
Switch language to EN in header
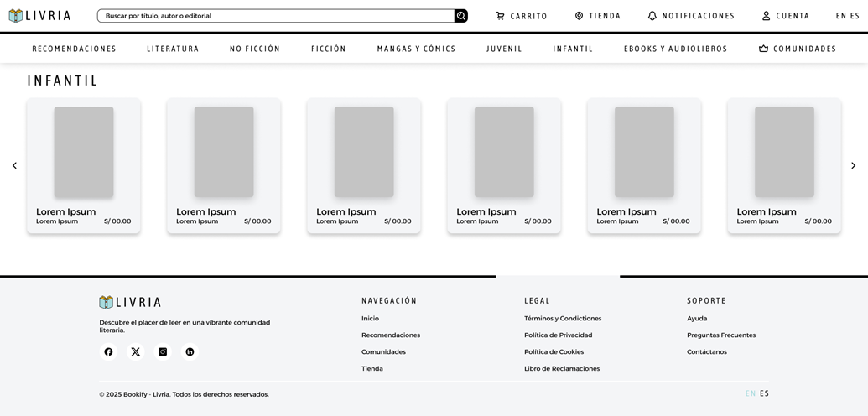tap(841, 16)
